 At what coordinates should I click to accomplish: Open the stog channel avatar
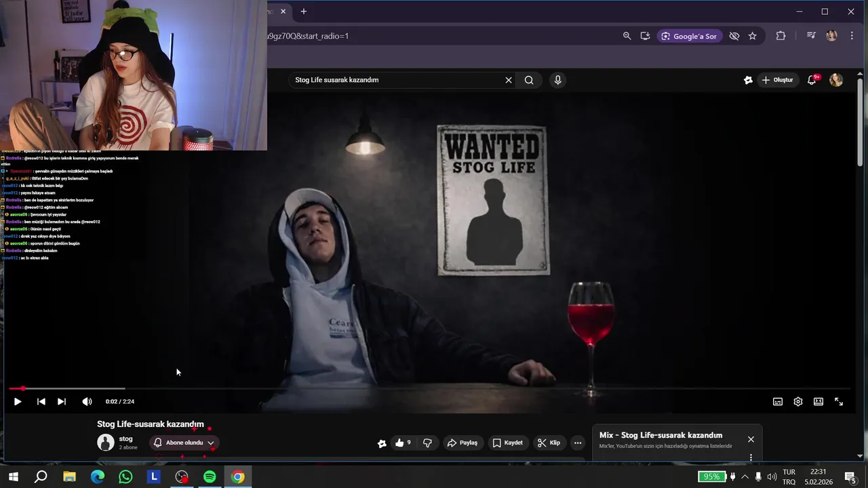(x=106, y=443)
